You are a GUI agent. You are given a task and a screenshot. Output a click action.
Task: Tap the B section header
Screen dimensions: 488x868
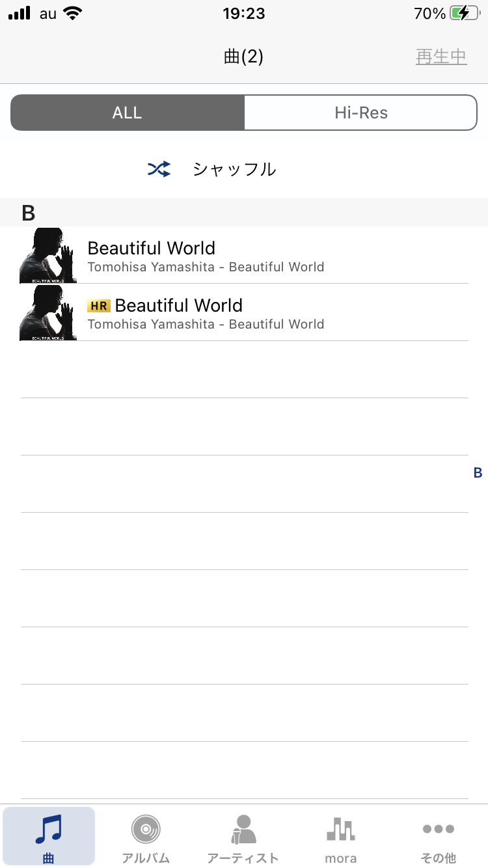coord(244,212)
